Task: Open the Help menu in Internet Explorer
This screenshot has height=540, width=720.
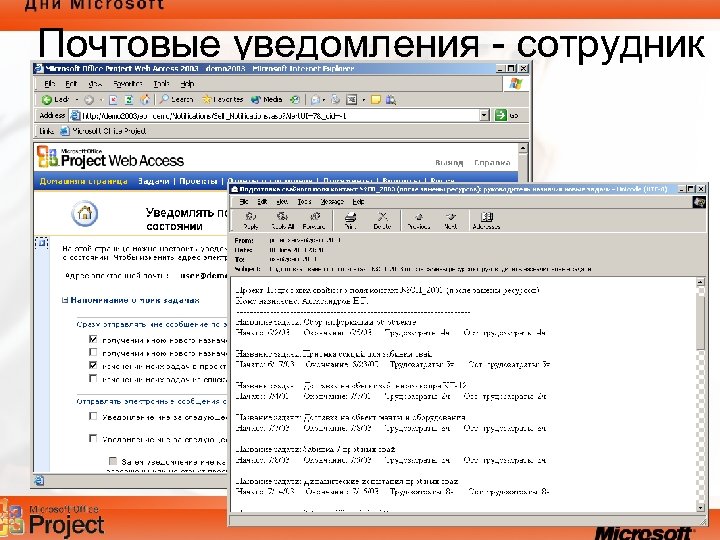Action: click(187, 84)
